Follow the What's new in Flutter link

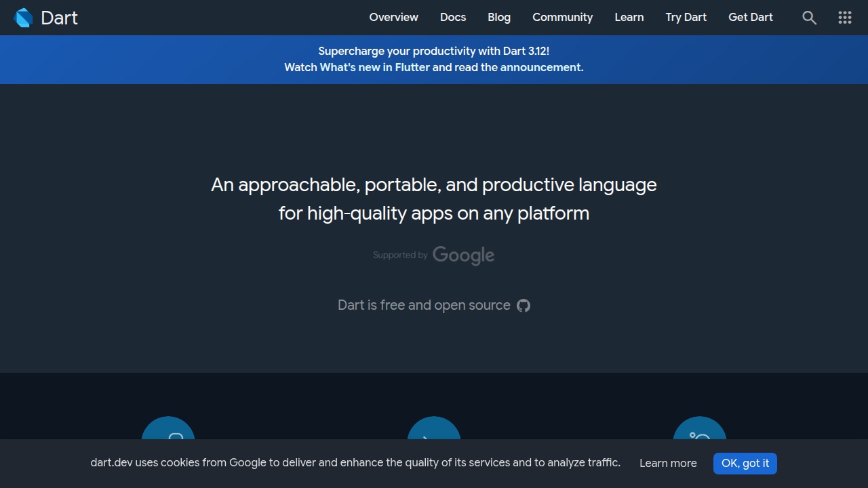pyautogui.click(x=375, y=68)
